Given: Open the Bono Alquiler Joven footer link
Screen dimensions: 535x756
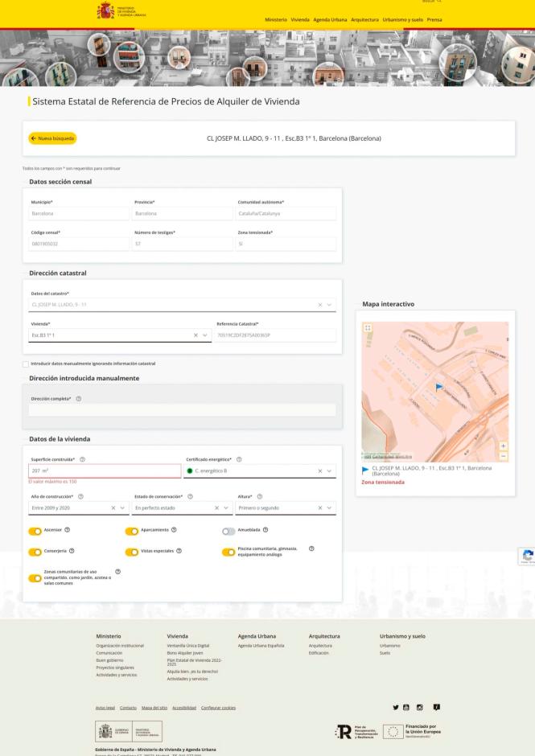Looking at the screenshot, I should pos(185,653).
